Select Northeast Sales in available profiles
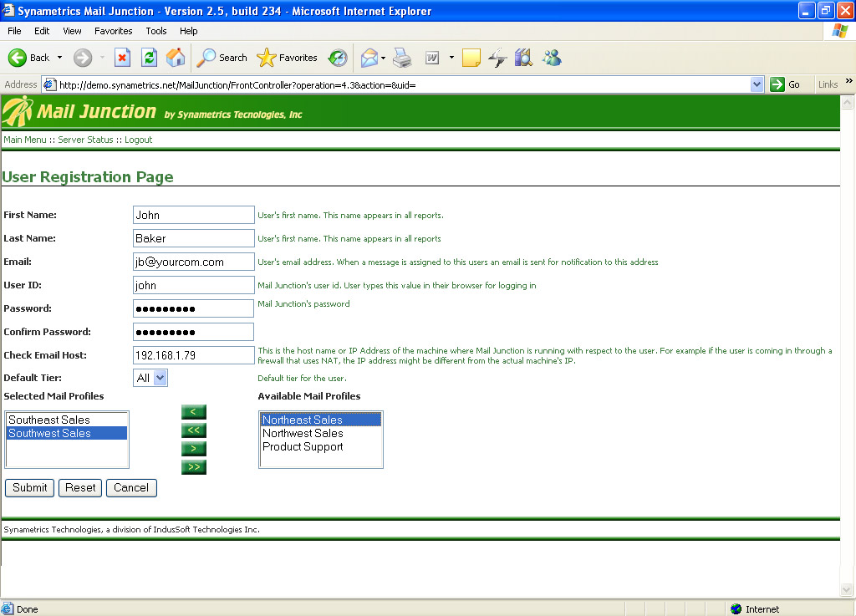The width and height of the screenshot is (856, 616). coord(320,420)
